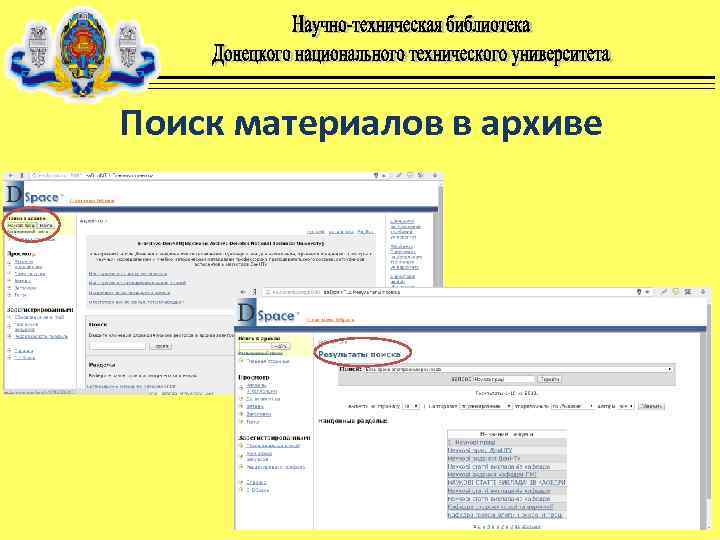Open Разделы и коллекции in rear window sidebar
Viewport: 720px width, 540px height.
tap(28, 264)
